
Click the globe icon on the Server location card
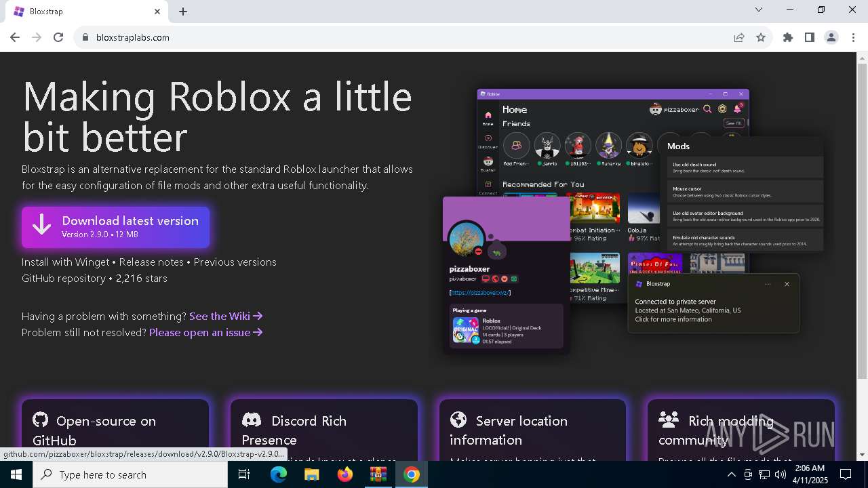click(x=458, y=420)
